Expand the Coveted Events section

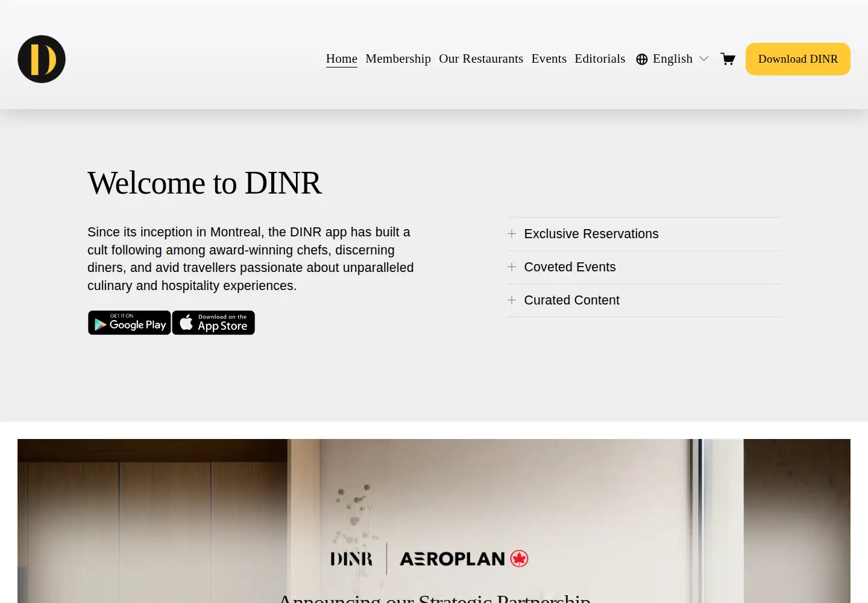click(x=644, y=267)
